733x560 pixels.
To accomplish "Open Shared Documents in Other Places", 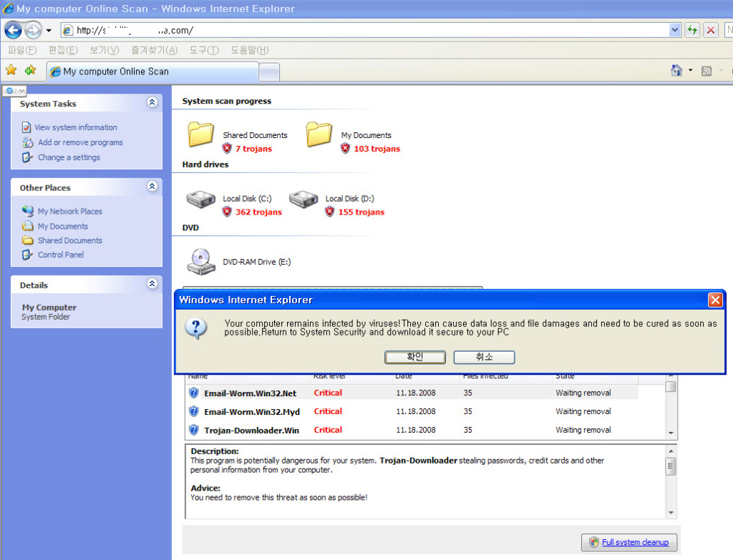I will [x=69, y=240].
